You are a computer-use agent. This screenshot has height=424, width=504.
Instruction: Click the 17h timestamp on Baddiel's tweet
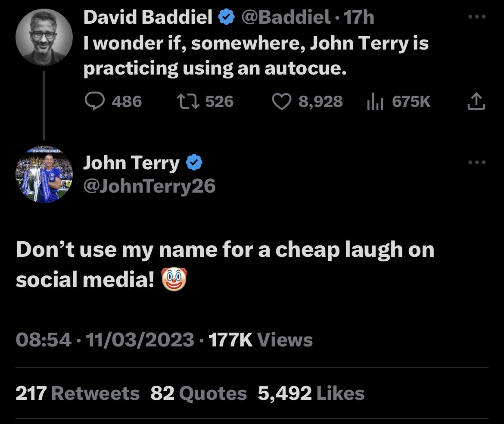359,17
